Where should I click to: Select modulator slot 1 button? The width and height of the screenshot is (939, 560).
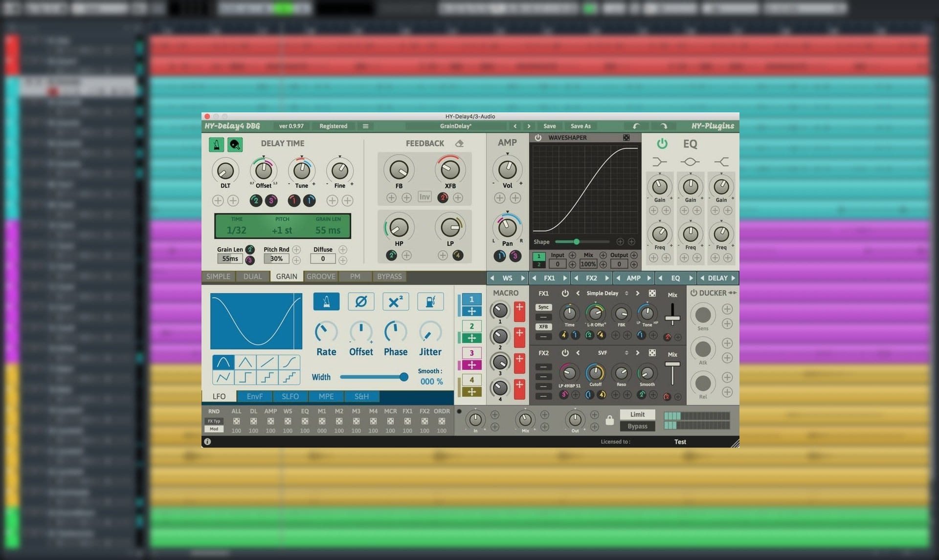coord(471,299)
